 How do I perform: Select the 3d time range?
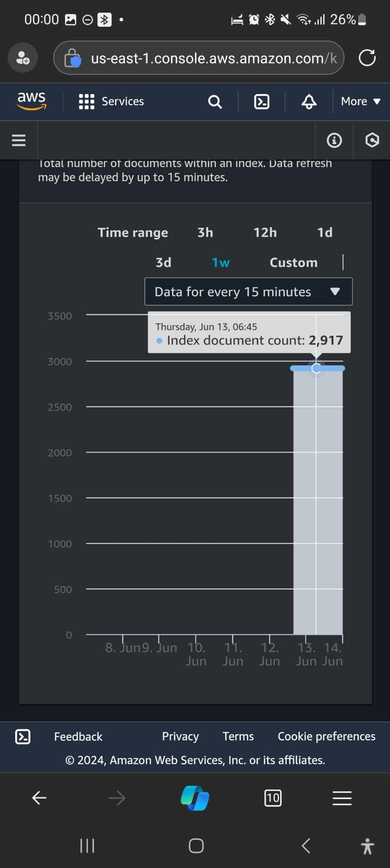163,263
